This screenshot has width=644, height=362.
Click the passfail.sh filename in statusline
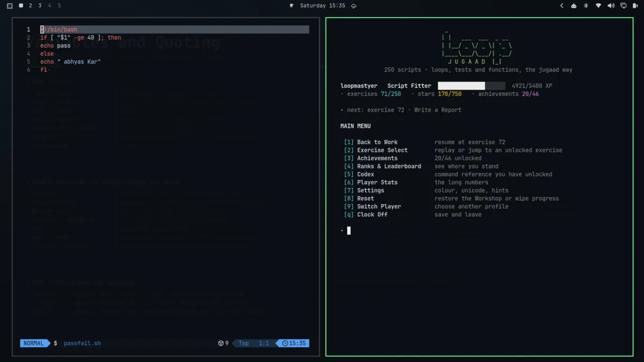pos(82,343)
